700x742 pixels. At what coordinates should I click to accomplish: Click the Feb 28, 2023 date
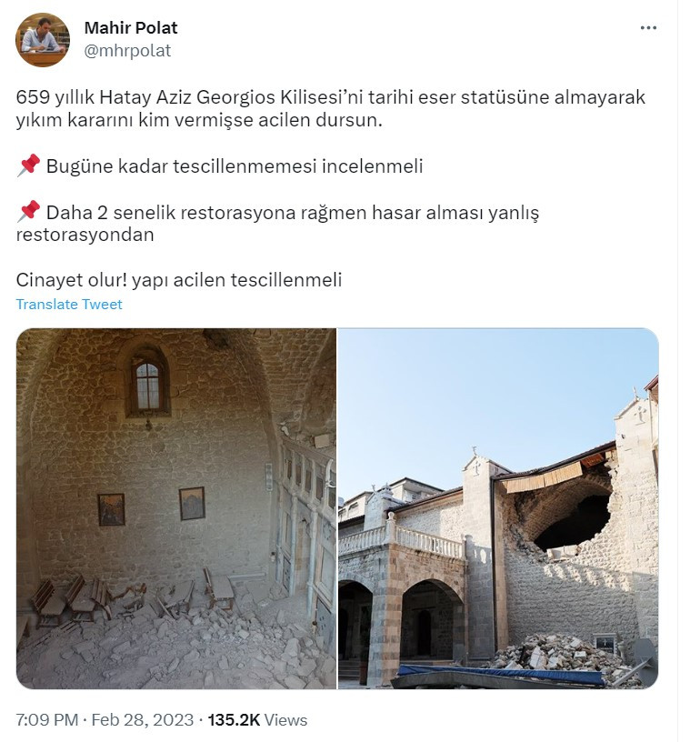(x=143, y=720)
